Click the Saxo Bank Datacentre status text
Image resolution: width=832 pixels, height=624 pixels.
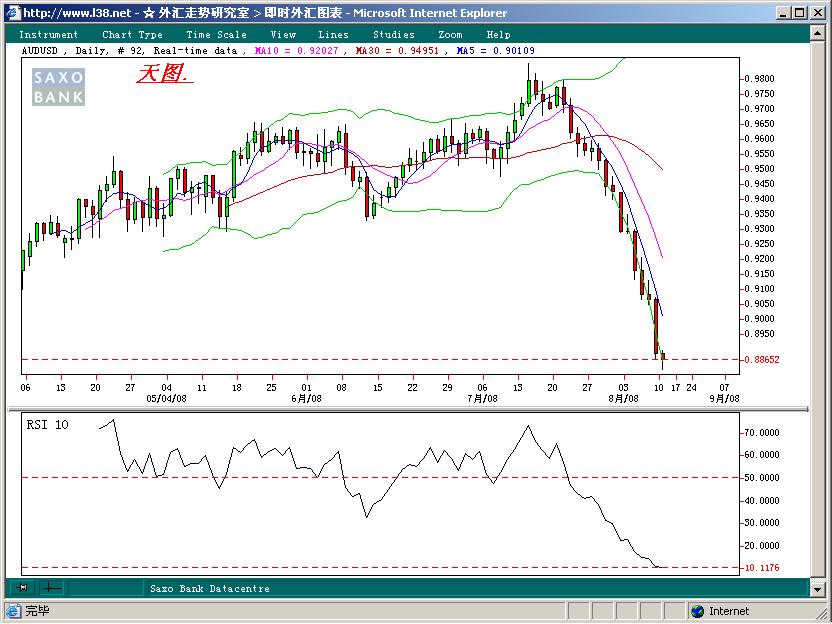tap(210, 588)
